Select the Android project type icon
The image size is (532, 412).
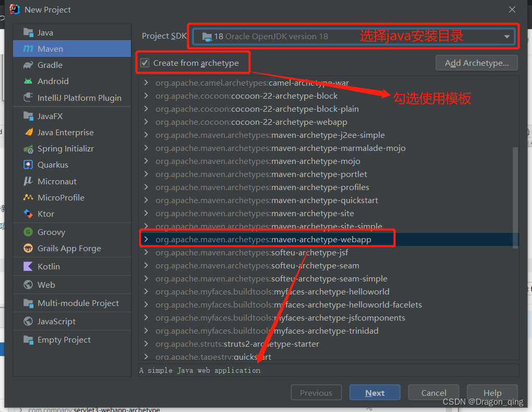click(28, 81)
